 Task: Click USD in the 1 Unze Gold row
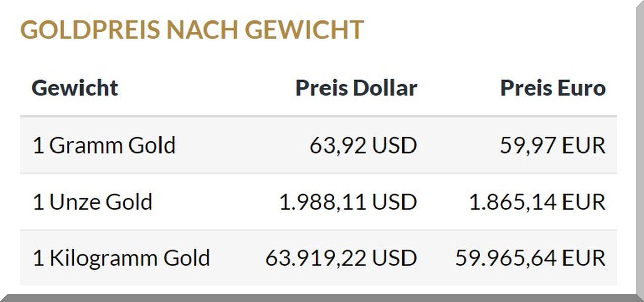point(394,202)
